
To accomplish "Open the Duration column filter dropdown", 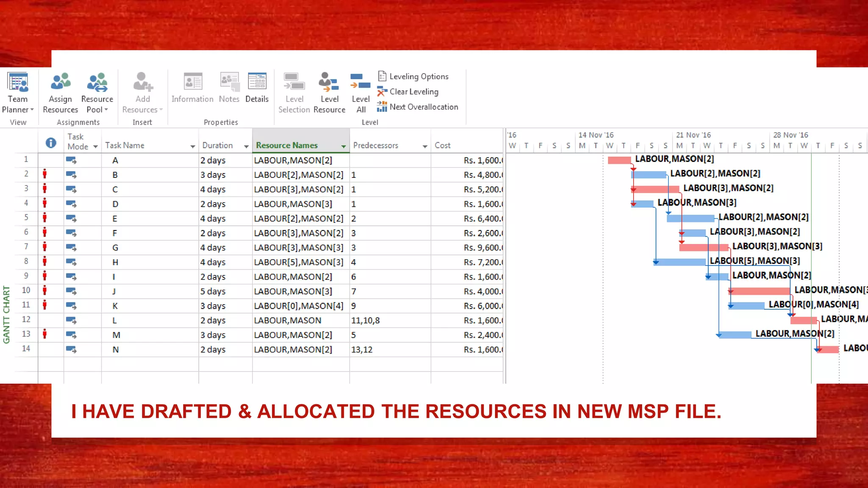I will coord(246,147).
